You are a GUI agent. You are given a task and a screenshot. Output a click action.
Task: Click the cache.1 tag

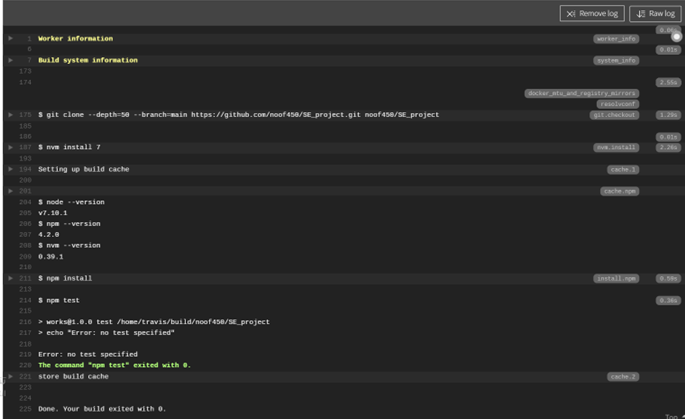(x=623, y=170)
